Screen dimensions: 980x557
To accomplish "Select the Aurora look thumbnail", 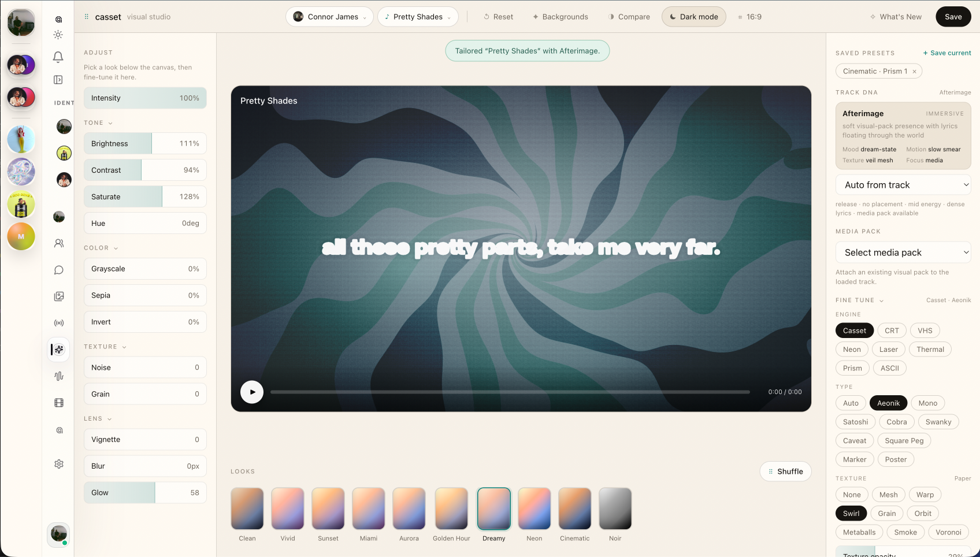I will 409,508.
